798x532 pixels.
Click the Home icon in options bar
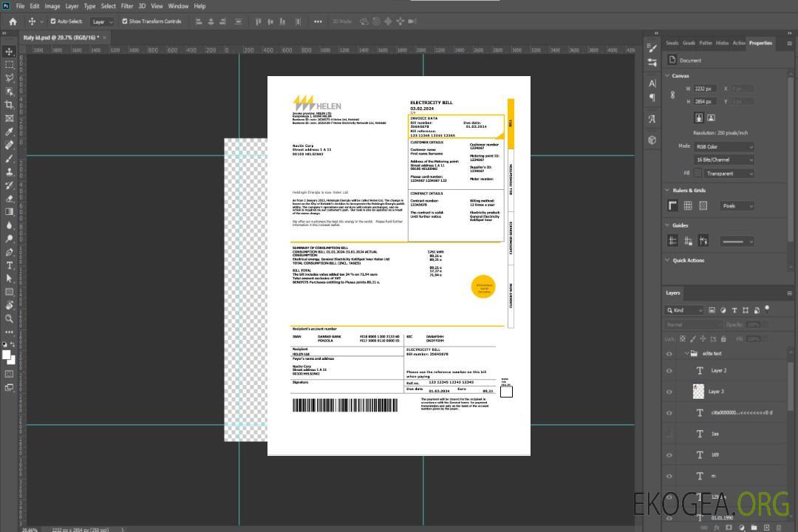(x=13, y=21)
